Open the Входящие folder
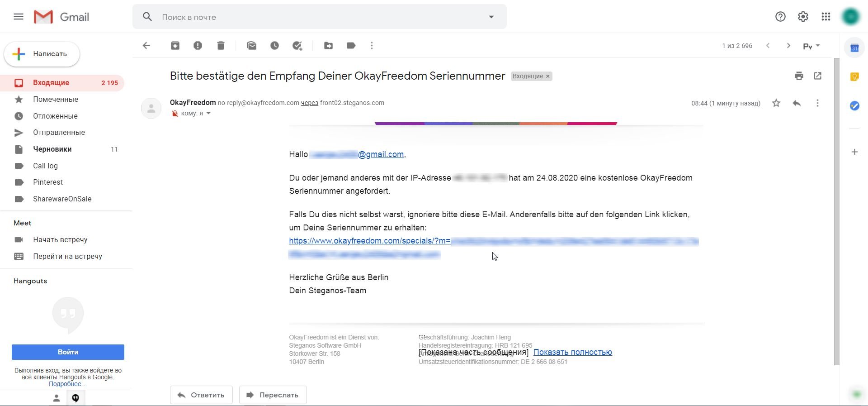The image size is (868, 406). point(62,83)
